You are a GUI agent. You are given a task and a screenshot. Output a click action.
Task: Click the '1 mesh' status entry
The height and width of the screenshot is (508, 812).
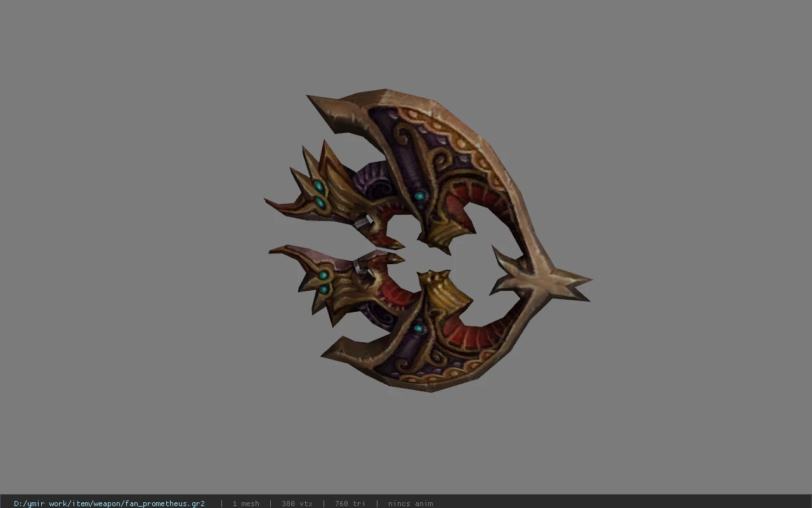246,504
